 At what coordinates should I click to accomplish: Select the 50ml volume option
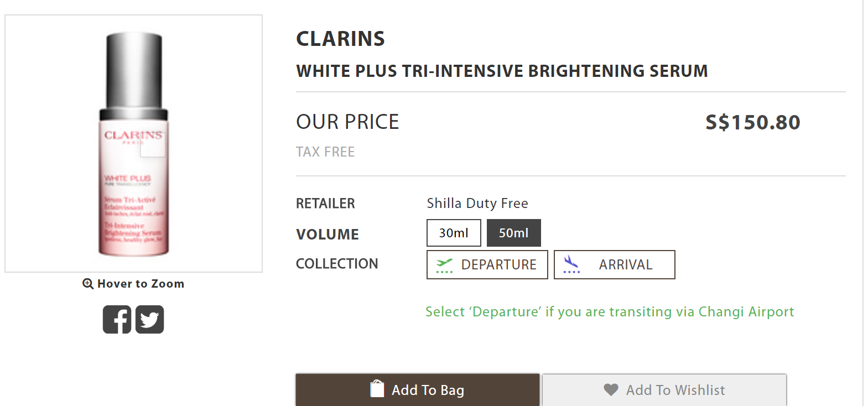point(513,233)
